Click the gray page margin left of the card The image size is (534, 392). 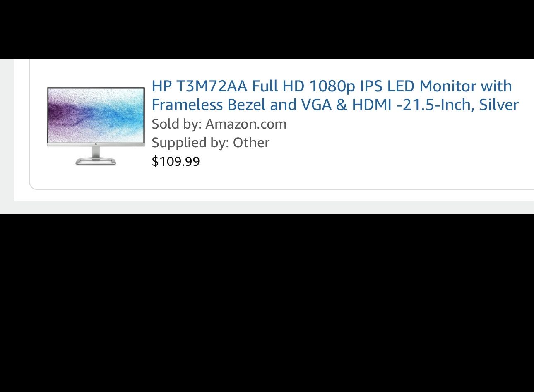click(7, 130)
